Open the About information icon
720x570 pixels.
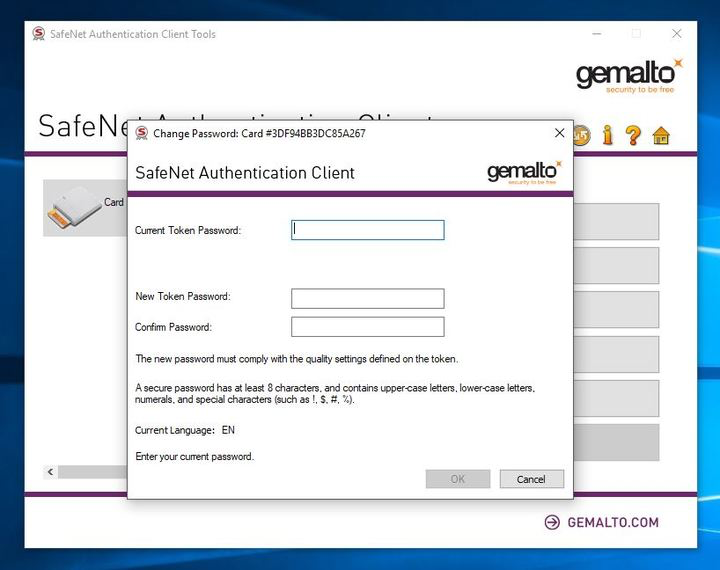click(607, 135)
